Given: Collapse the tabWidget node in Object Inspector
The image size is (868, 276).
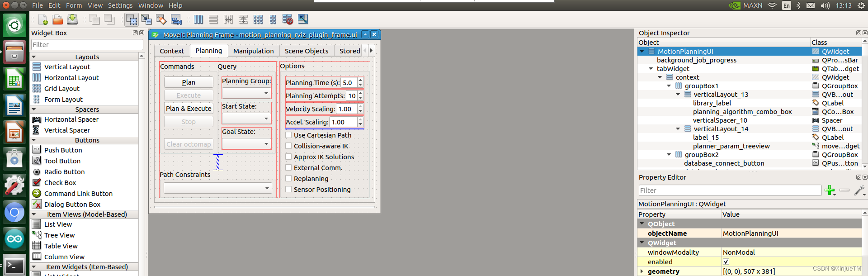Looking at the screenshot, I should 651,69.
